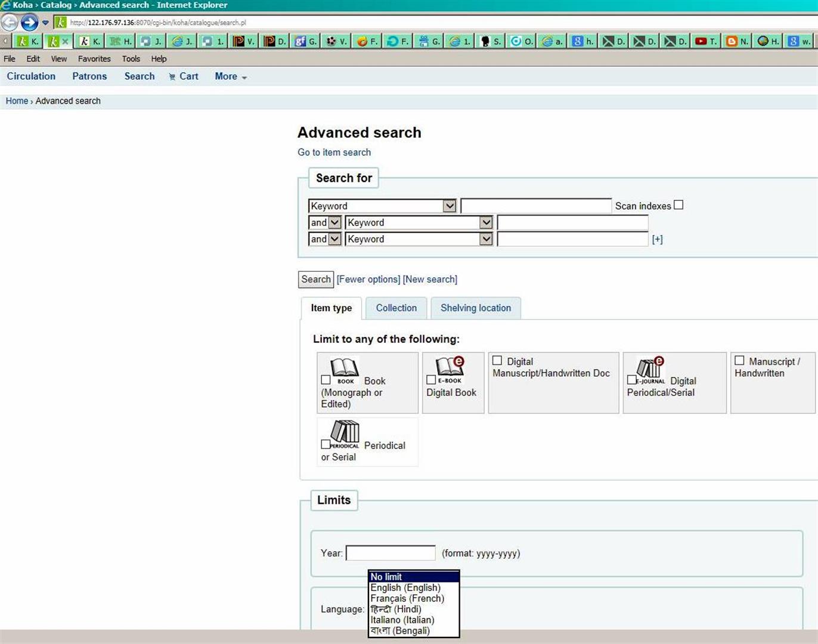Check the Periodical or Serial checkbox
This screenshot has height=644, width=818.
point(326,444)
